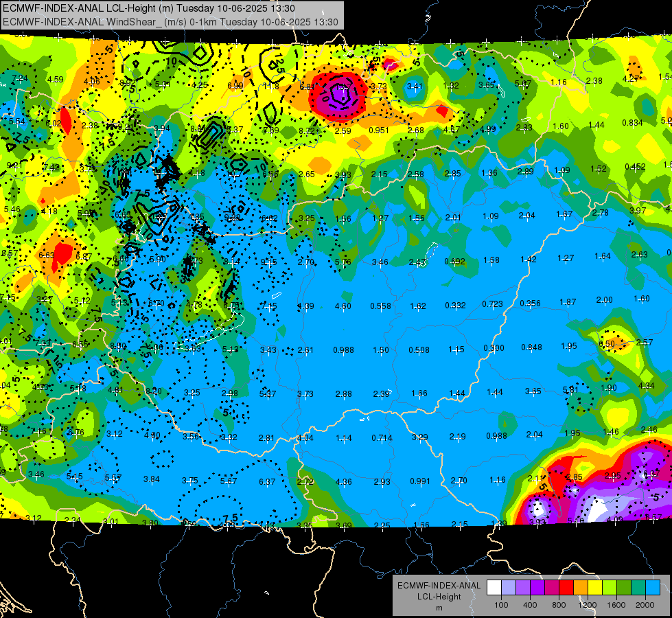This screenshot has height=618, width=672.
Task: Click the orange swatch in the legend
Action: coord(580,588)
